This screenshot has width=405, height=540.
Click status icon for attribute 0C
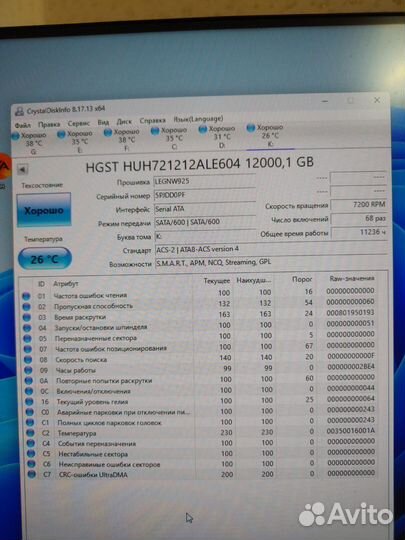coord(29,391)
